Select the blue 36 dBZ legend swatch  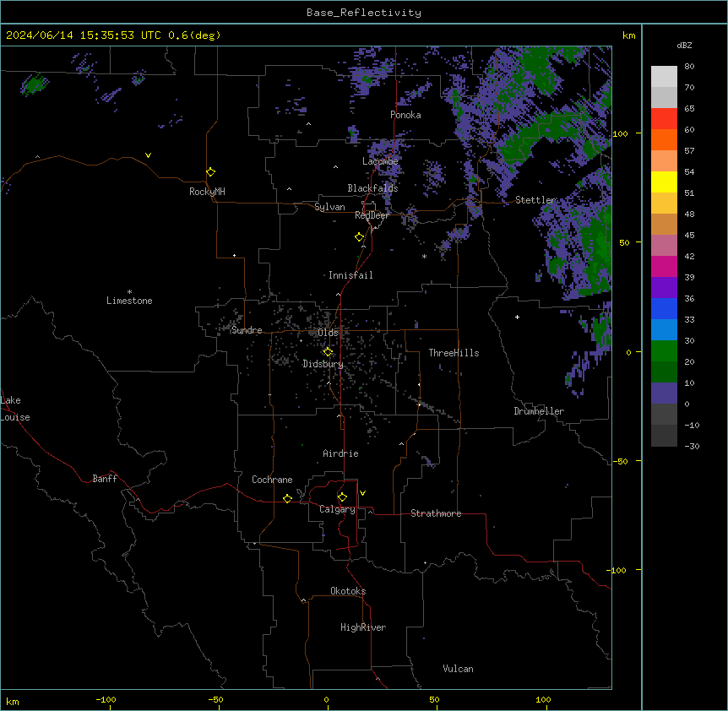click(x=664, y=308)
